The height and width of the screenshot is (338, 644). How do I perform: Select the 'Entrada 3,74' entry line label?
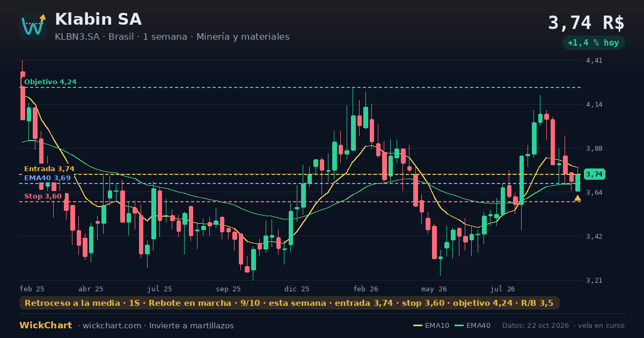[49, 169]
